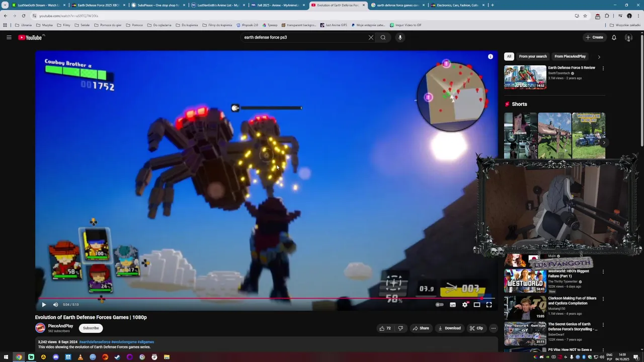Open the Windows Start menu
The width and height of the screenshot is (644, 362).
point(6,357)
